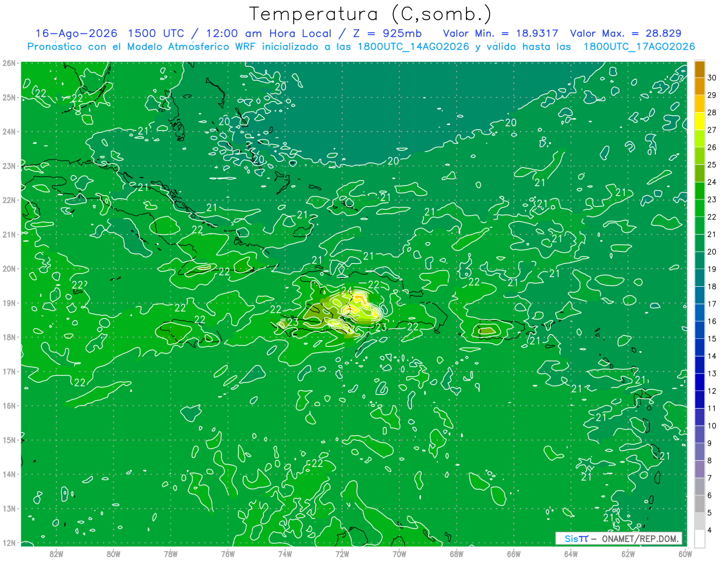Screen dimensions: 728x562
Task: Click the valid-until time "1800UTC_17AGO2026"
Action: coord(639,47)
